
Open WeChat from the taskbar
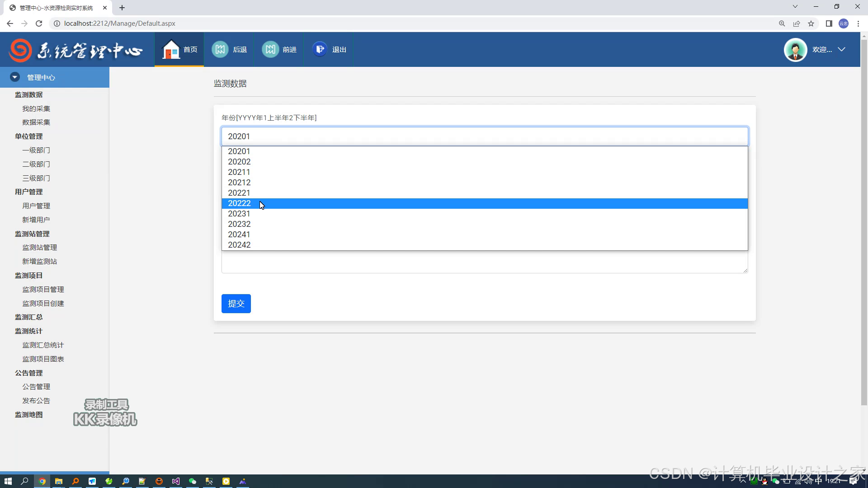click(193, 481)
